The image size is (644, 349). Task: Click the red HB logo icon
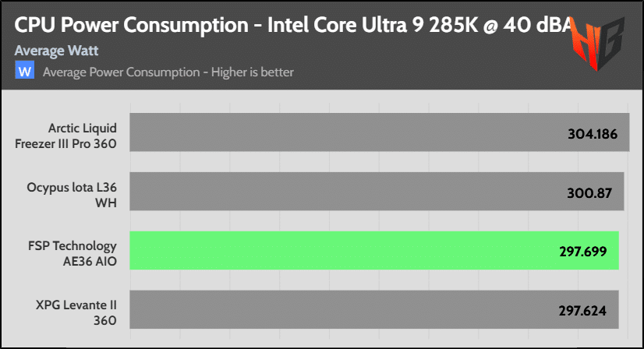(x=597, y=44)
